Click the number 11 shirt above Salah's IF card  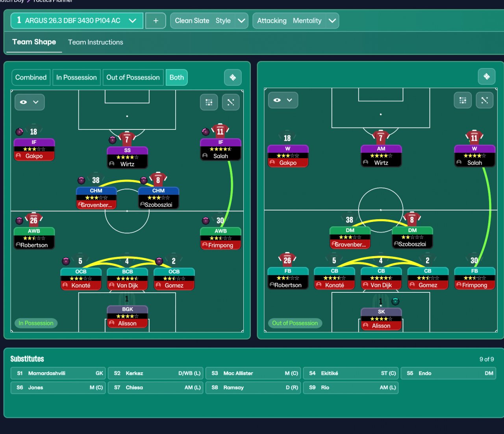click(x=220, y=131)
